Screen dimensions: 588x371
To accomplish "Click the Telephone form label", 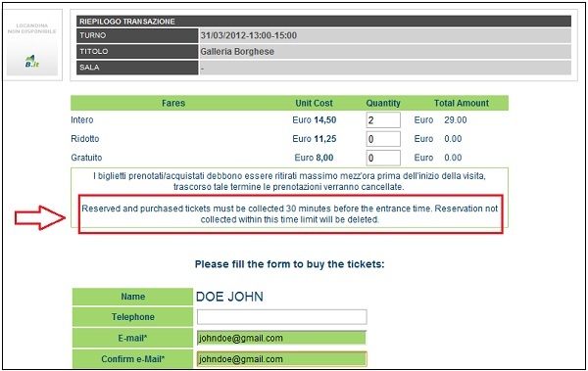I will pyautogui.click(x=132, y=317).
